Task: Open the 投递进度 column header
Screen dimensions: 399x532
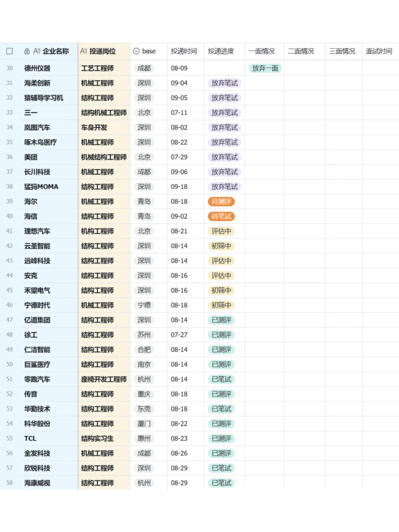Action: 224,51
